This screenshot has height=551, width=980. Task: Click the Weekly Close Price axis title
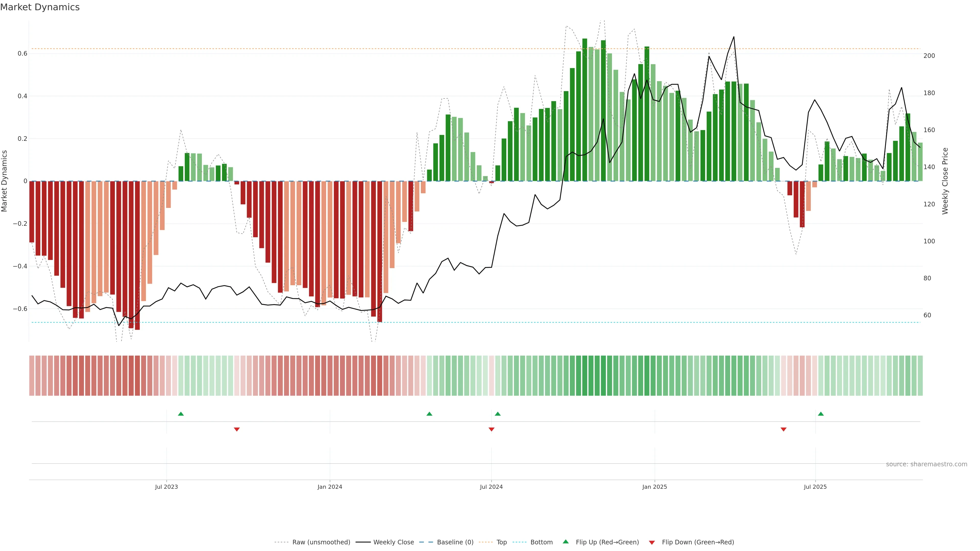pos(945,181)
